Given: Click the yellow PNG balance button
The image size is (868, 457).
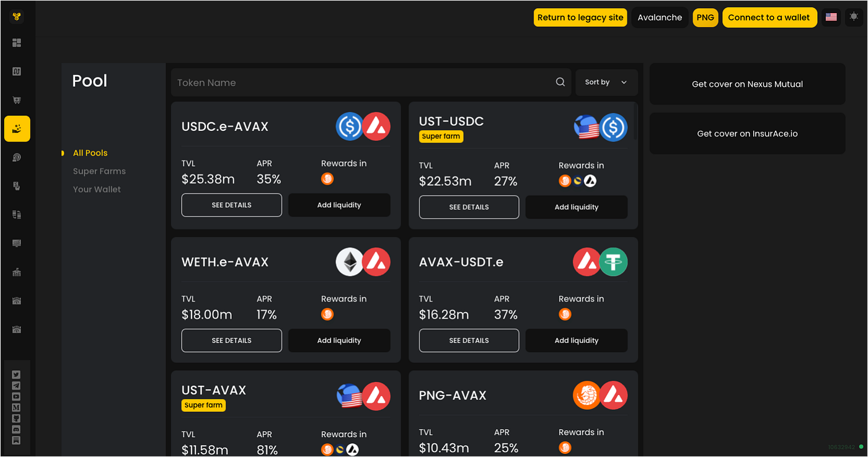Looking at the screenshot, I should coord(706,17).
